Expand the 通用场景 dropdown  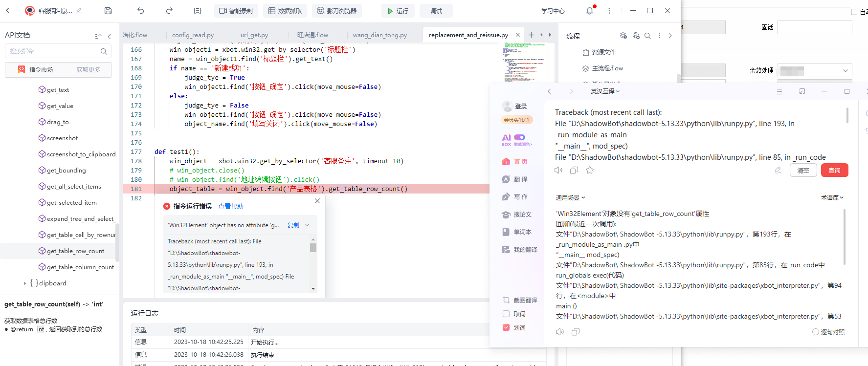(570, 197)
